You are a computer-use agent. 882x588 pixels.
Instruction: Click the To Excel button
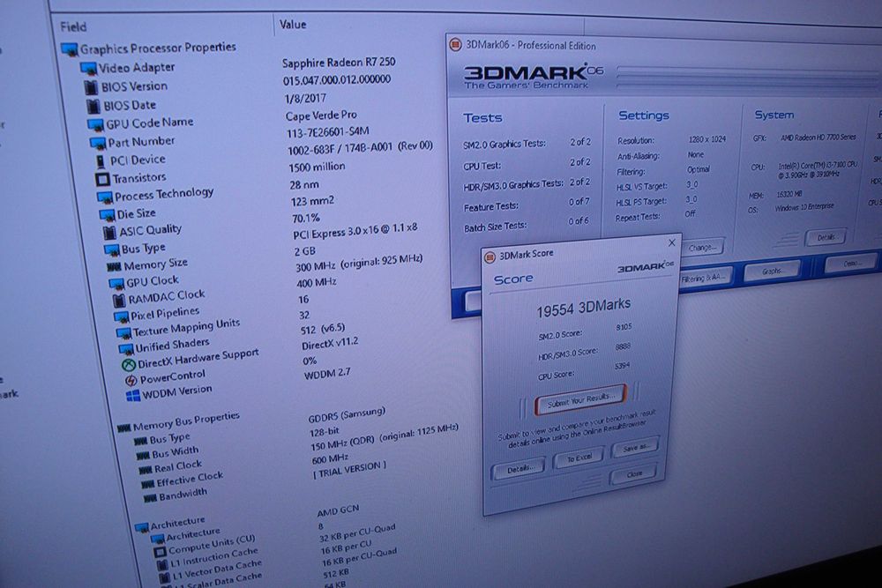(579, 458)
